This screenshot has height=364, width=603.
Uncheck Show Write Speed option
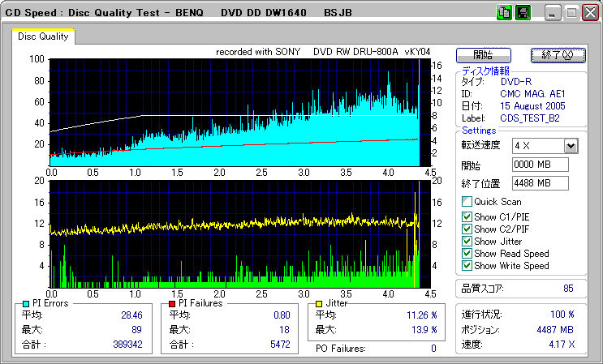(467, 265)
